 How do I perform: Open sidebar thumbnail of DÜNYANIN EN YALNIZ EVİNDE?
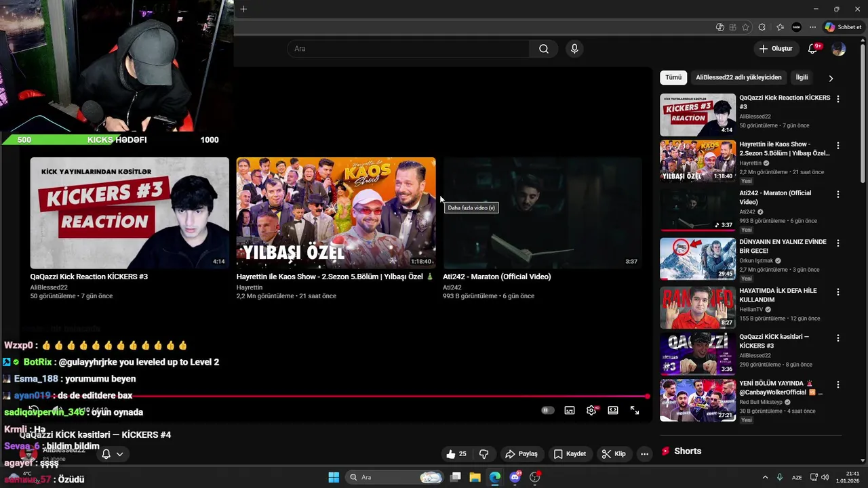[x=698, y=258]
